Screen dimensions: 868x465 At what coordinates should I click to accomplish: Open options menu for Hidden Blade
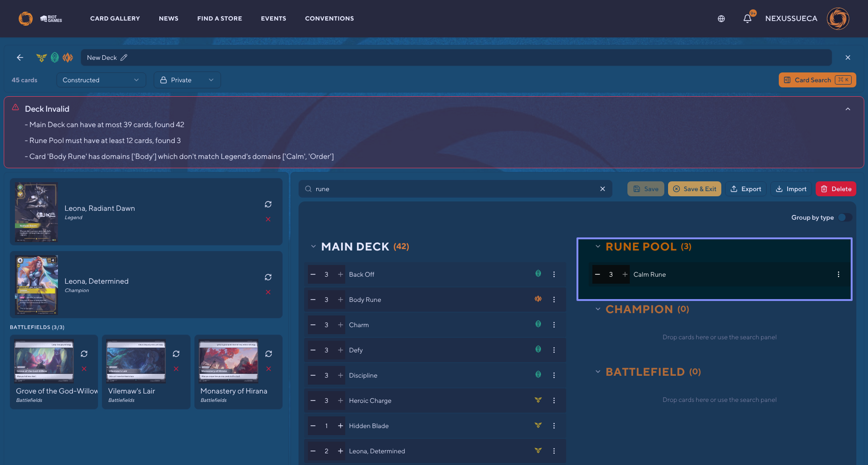[554, 426]
